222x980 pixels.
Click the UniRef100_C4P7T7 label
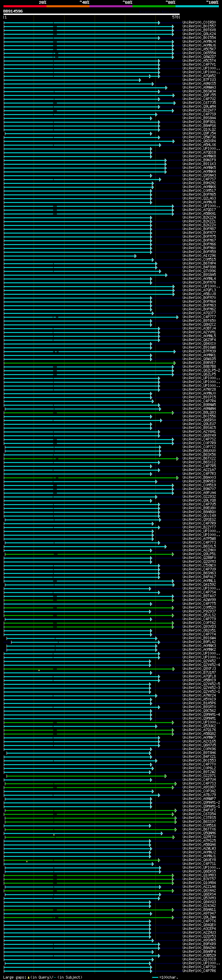click(x=199, y=316)
